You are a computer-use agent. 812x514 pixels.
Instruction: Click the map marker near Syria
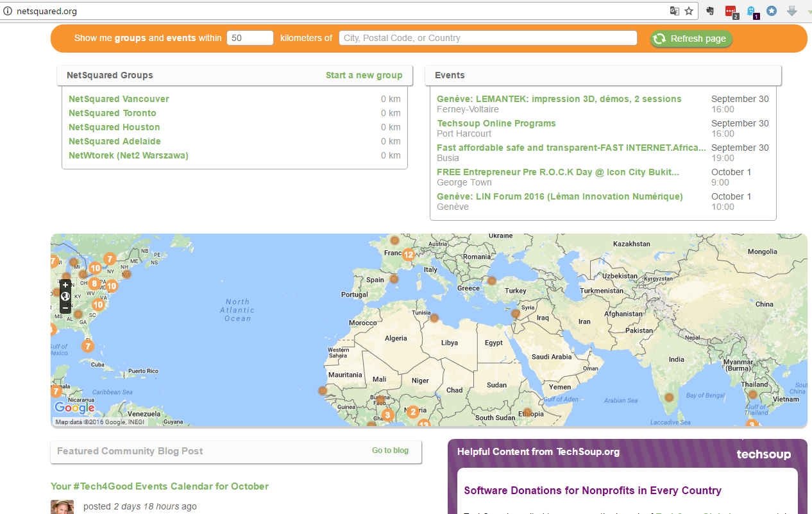point(516,314)
